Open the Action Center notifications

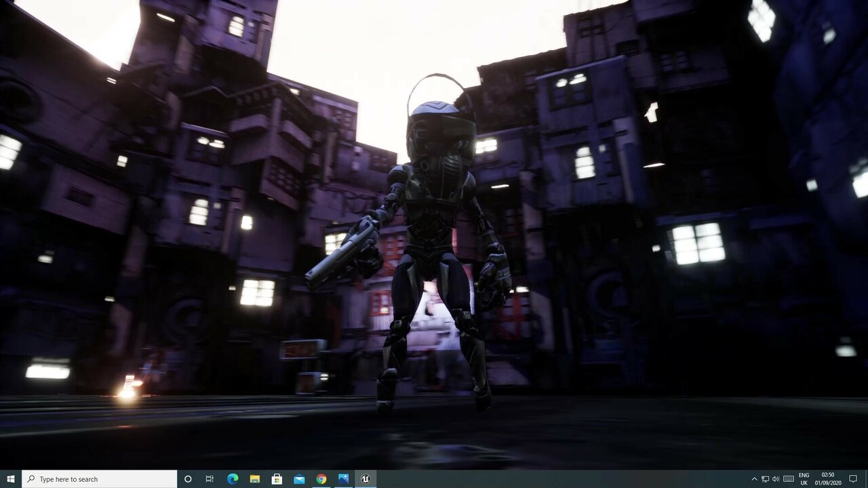click(853, 479)
